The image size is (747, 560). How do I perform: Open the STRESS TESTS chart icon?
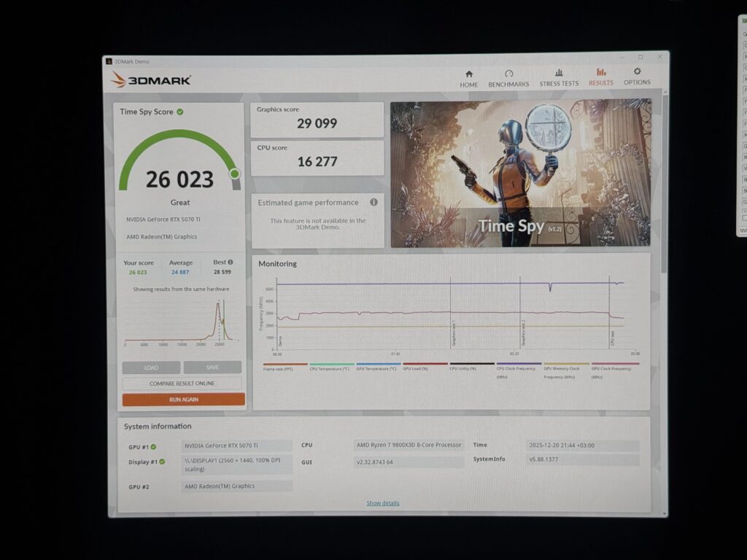click(559, 73)
